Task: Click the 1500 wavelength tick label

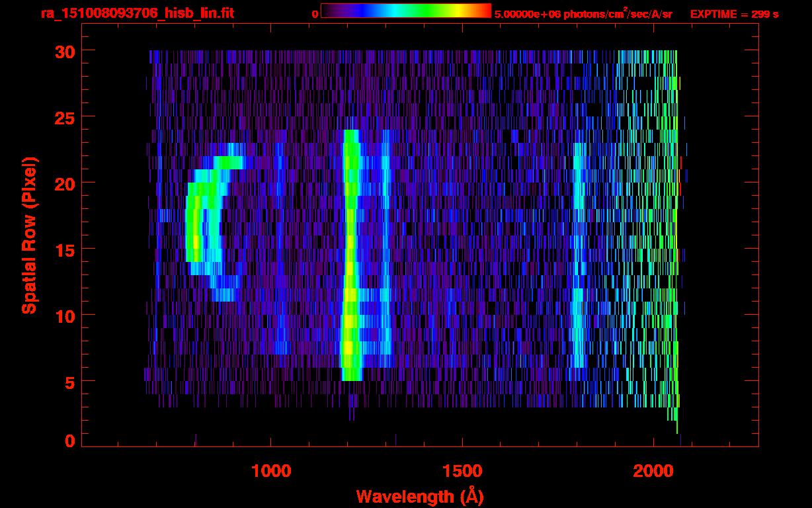Action: 462,471
